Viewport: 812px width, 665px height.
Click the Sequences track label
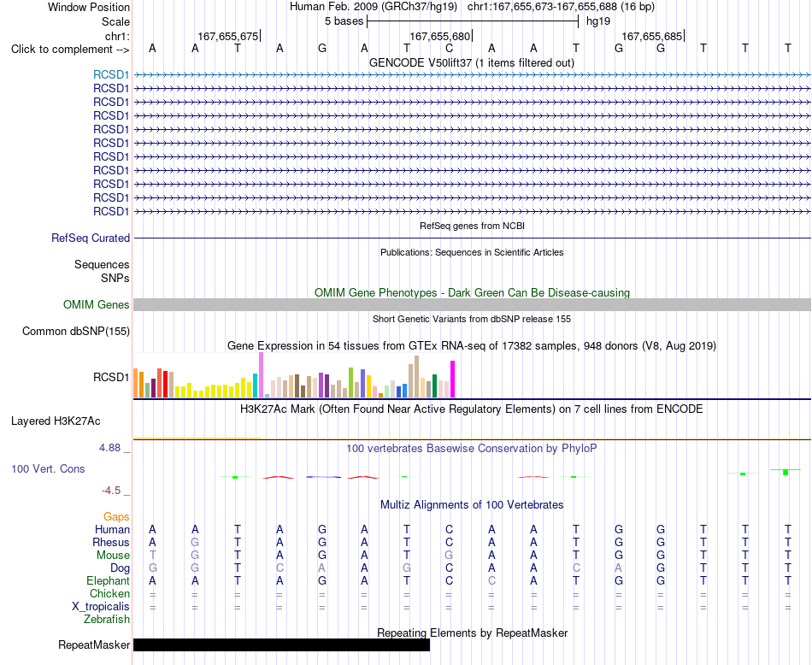click(102, 265)
